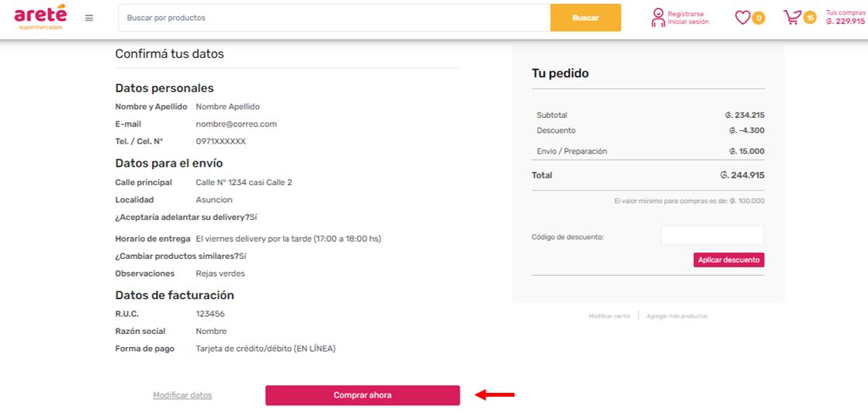The height and width of the screenshot is (413, 868).
Task: Click the Areté supermercados logo
Action: pyautogui.click(x=40, y=17)
